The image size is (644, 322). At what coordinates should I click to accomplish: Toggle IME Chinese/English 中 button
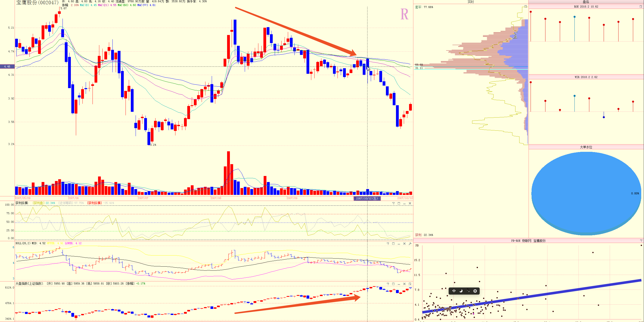454,291
